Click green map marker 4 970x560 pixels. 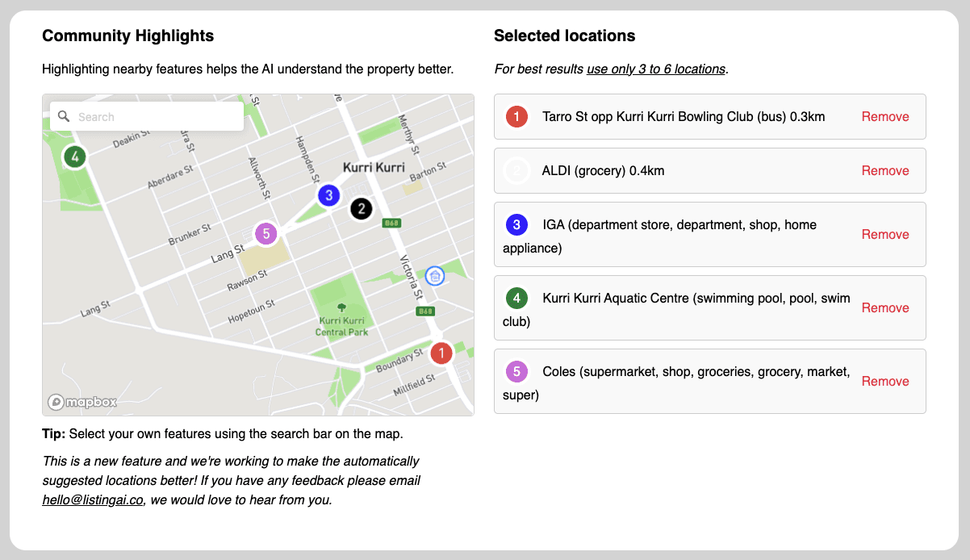pyautogui.click(x=75, y=157)
